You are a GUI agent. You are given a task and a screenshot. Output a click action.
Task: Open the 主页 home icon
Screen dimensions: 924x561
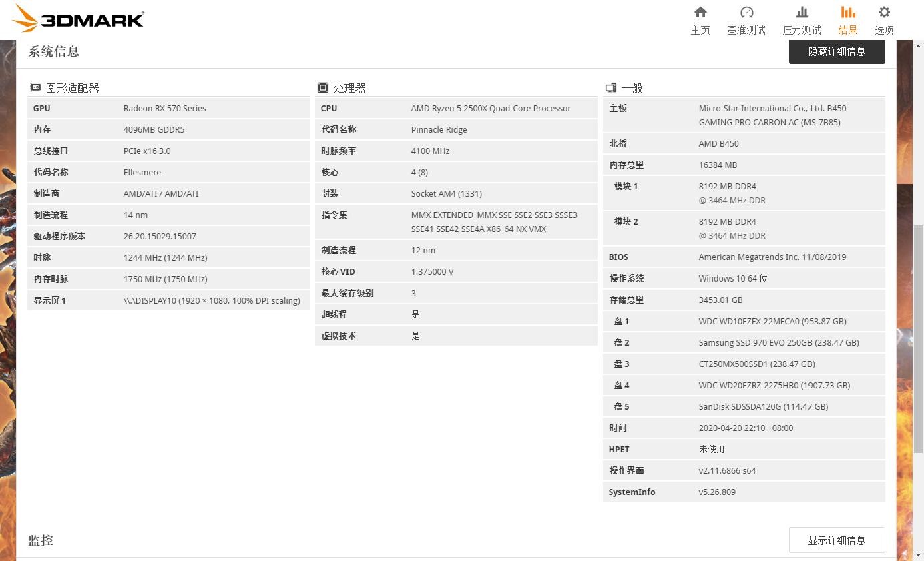[700, 12]
